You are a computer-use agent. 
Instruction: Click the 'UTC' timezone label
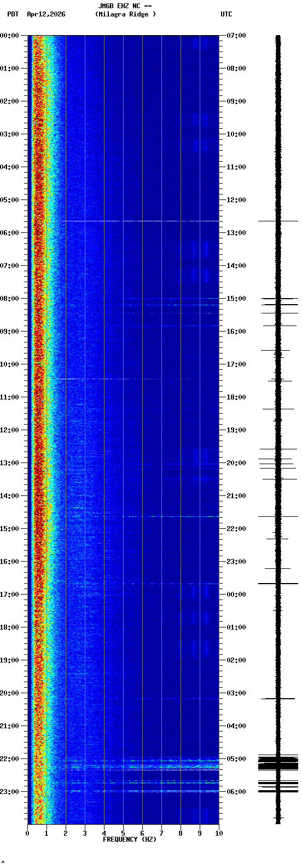tap(226, 14)
